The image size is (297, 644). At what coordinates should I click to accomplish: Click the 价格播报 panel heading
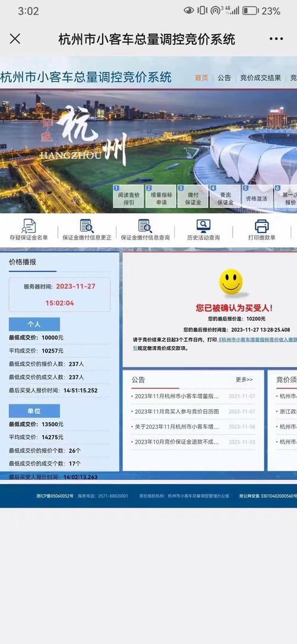[23, 262]
